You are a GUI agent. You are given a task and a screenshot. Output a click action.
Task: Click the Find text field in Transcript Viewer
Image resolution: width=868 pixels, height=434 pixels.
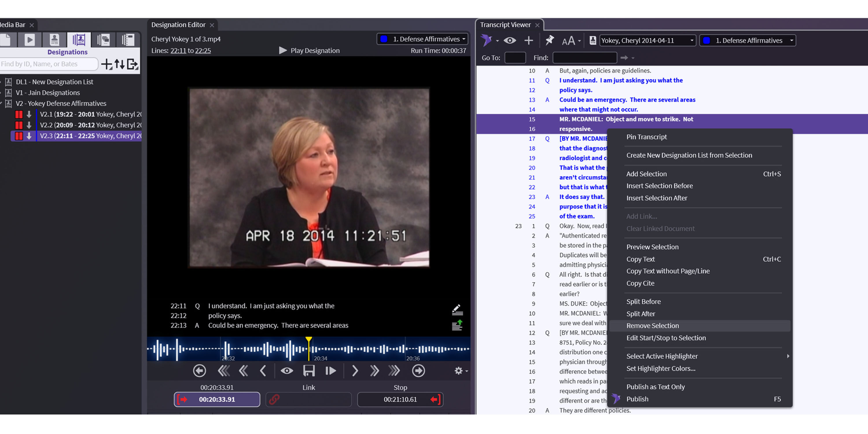pyautogui.click(x=585, y=58)
